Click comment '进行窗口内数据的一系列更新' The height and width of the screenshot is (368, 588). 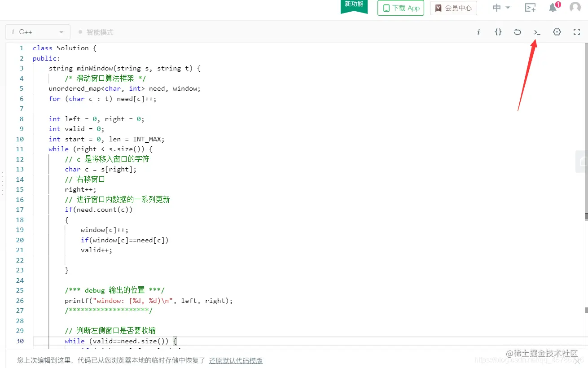click(x=117, y=200)
